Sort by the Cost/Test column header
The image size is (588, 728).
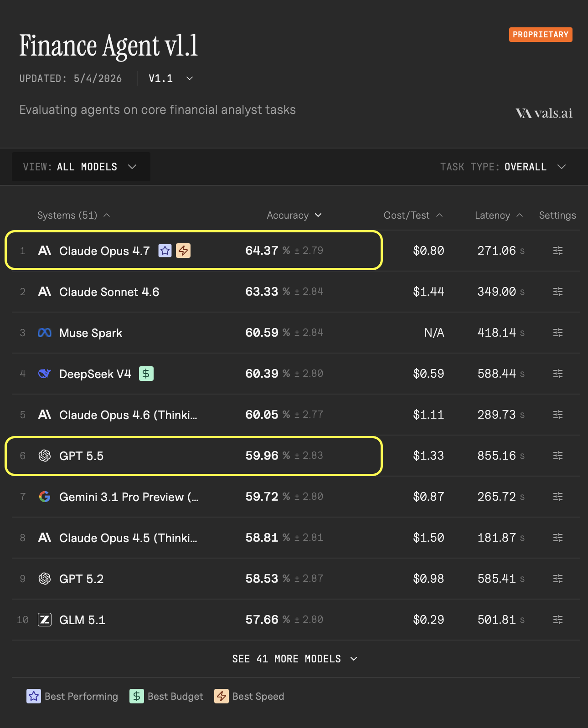(413, 215)
